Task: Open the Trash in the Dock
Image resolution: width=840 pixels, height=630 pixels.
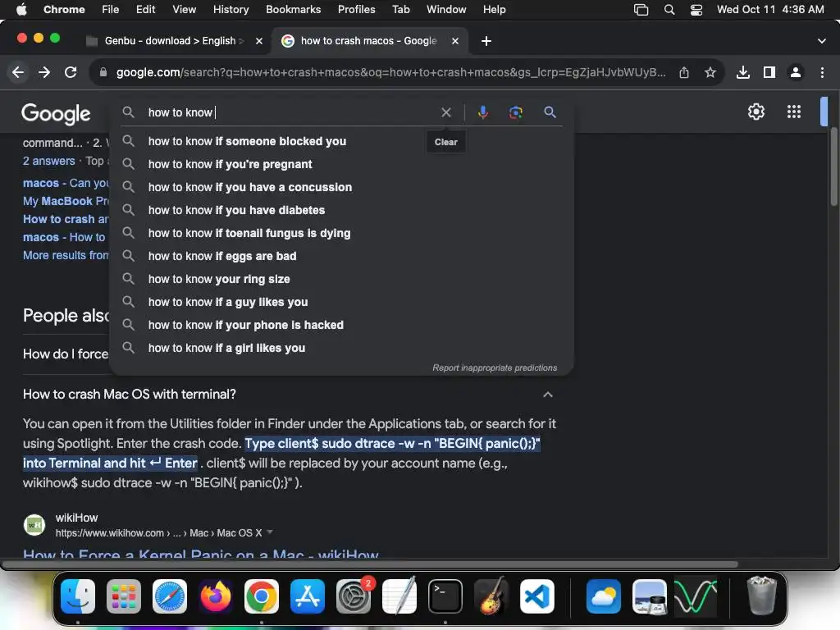Action: click(761, 596)
